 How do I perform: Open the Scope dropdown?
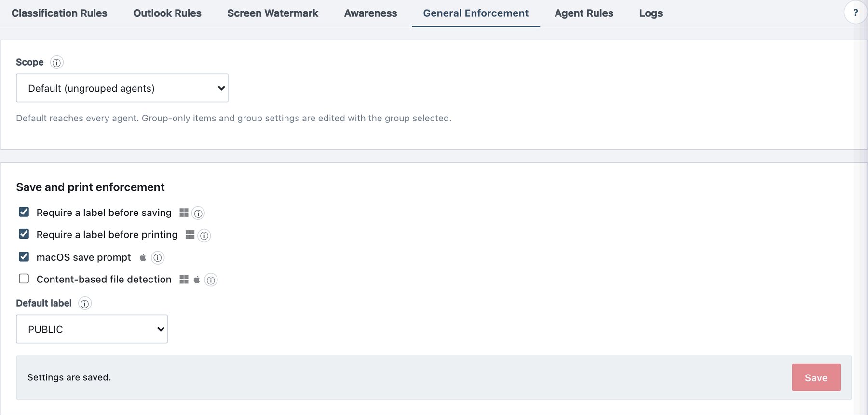[x=122, y=88]
